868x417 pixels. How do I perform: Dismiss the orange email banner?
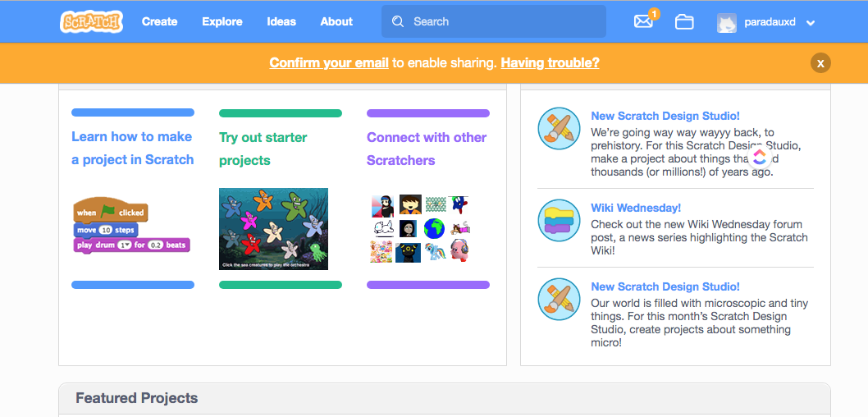(821, 63)
